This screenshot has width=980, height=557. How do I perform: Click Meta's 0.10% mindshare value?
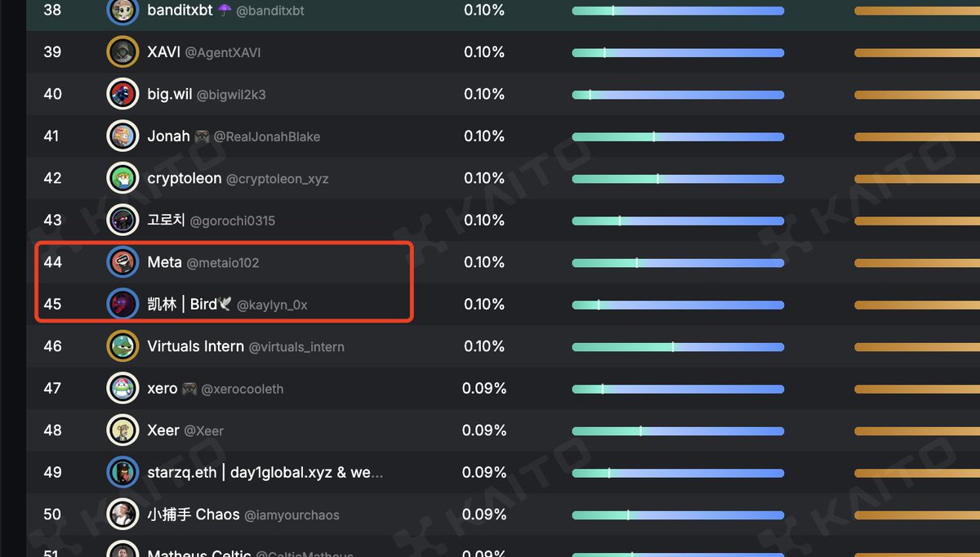point(484,262)
